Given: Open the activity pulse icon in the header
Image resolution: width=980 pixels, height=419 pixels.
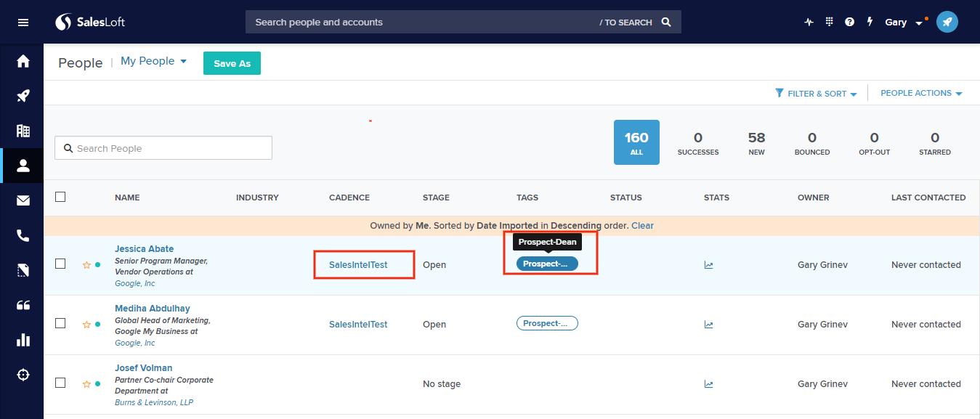Looking at the screenshot, I should pyautogui.click(x=809, y=23).
